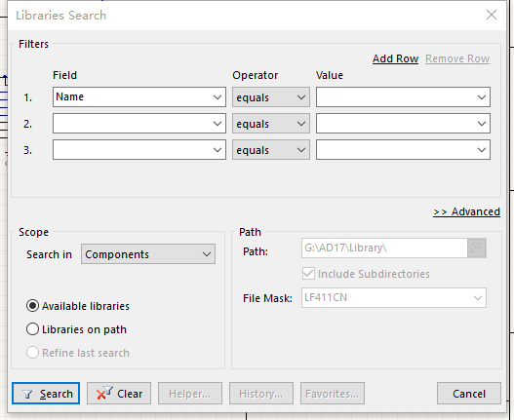Select the Available libraries radio button
Viewport: 514px width, 420px height.
[32, 306]
